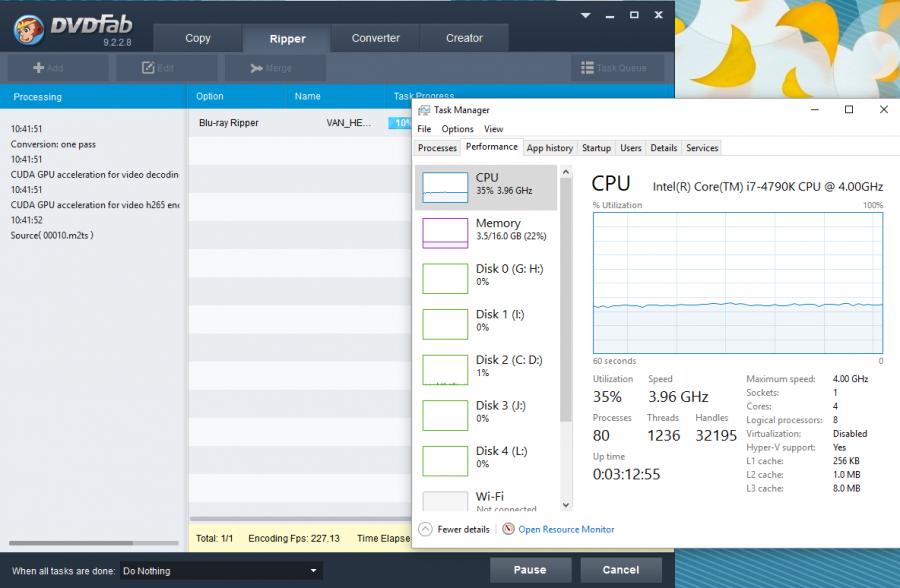Go to the Details tab

click(x=664, y=148)
